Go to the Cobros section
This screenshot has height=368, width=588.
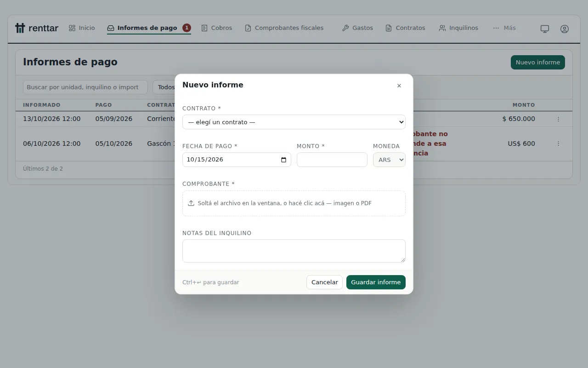point(217,28)
